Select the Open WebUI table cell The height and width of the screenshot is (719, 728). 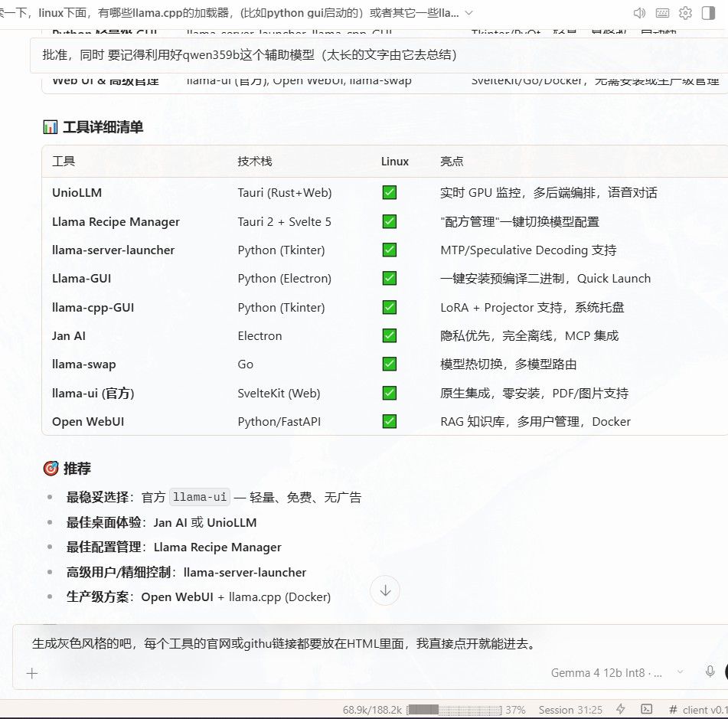88,421
